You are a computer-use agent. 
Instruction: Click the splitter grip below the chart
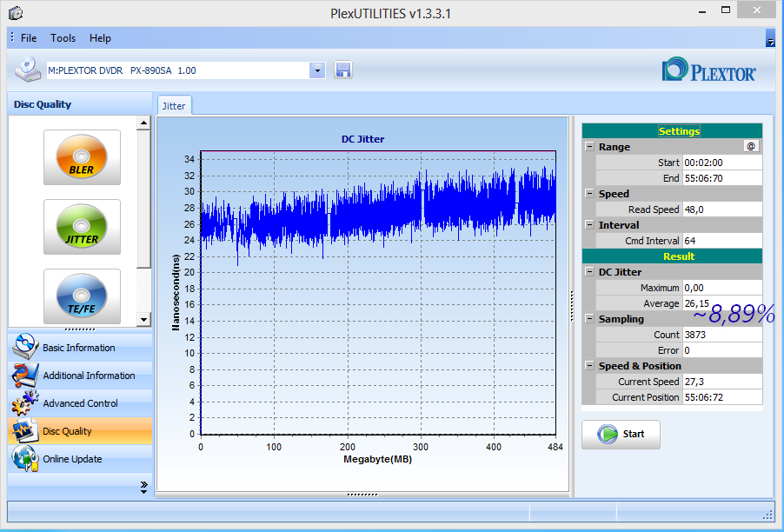(x=362, y=495)
